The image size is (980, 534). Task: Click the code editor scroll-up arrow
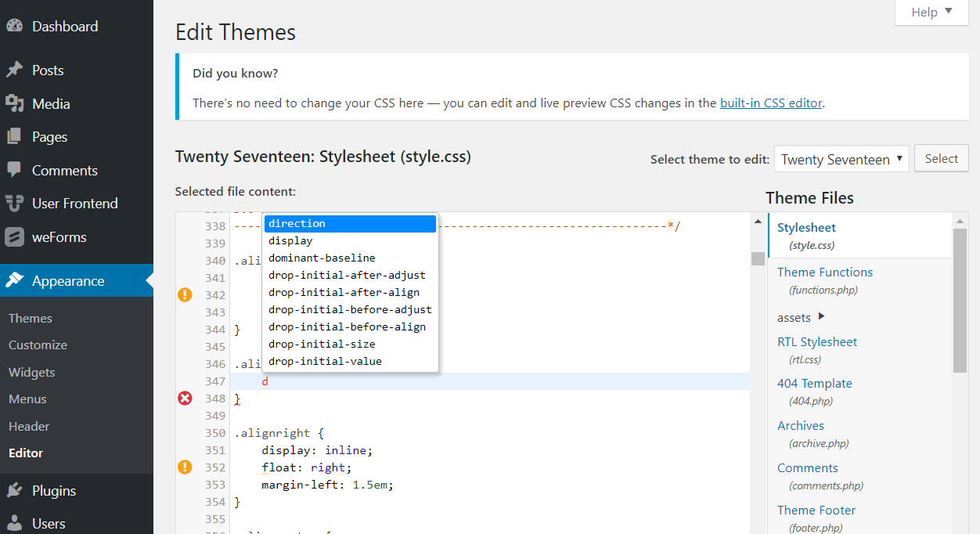(x=758, y=222)
